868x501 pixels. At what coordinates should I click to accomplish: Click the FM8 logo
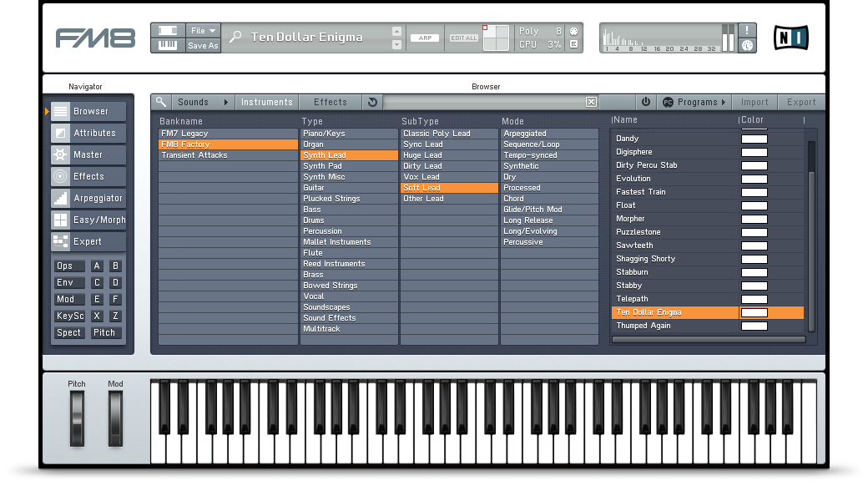95,38
